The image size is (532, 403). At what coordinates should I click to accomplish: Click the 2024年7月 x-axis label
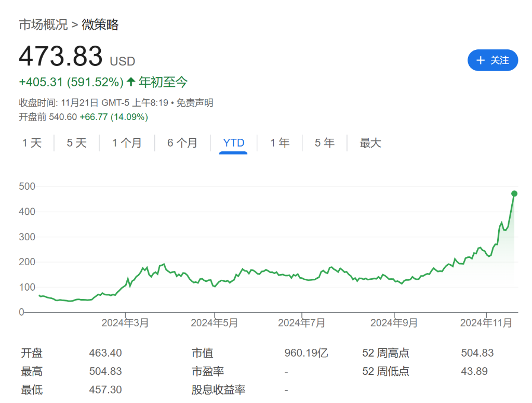click(301, 323)
